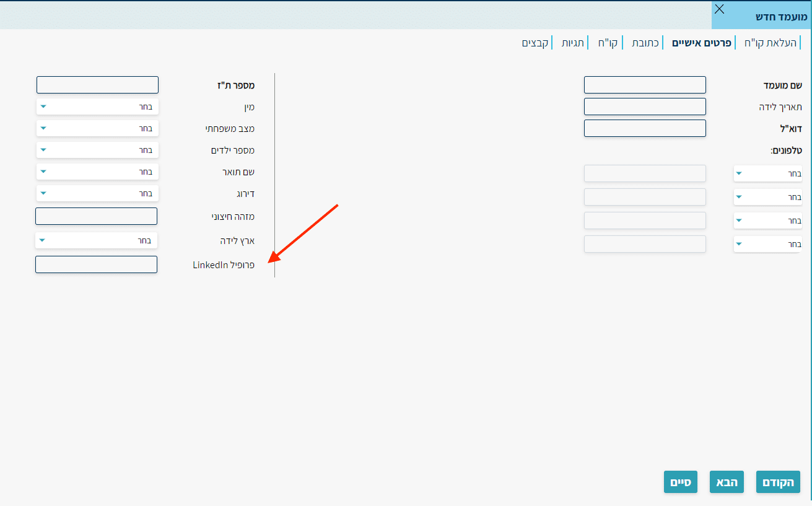Click the שם מועמד label text
The width and height of the screenshot is (812, 506).
pos(782,85)
